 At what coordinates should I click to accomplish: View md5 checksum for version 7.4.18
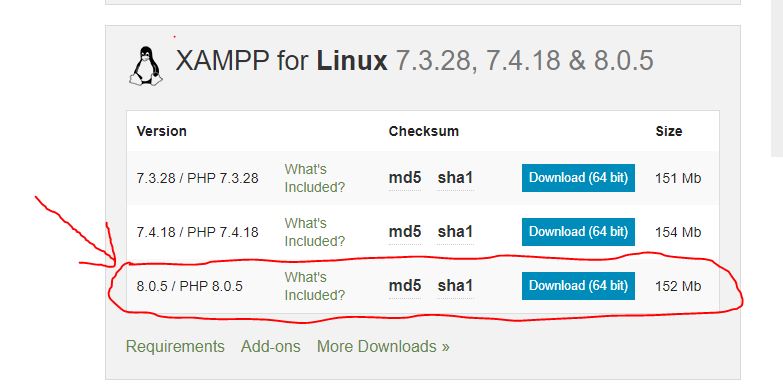405,232
